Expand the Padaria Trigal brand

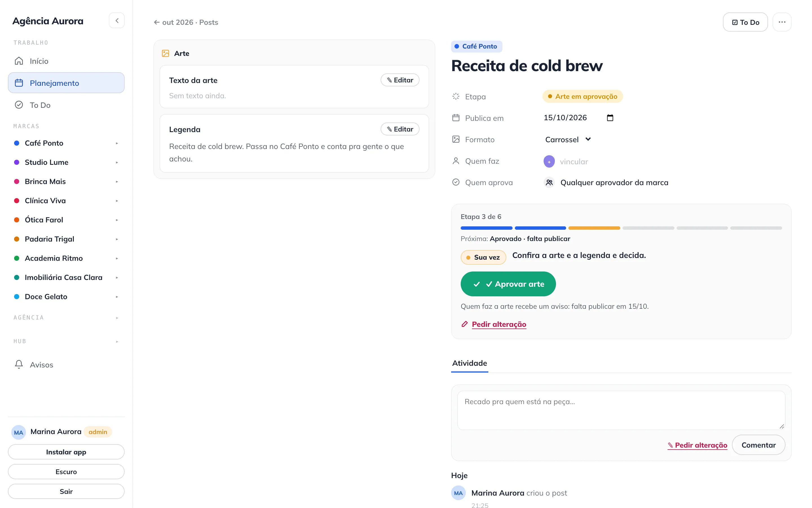[117, 239]
